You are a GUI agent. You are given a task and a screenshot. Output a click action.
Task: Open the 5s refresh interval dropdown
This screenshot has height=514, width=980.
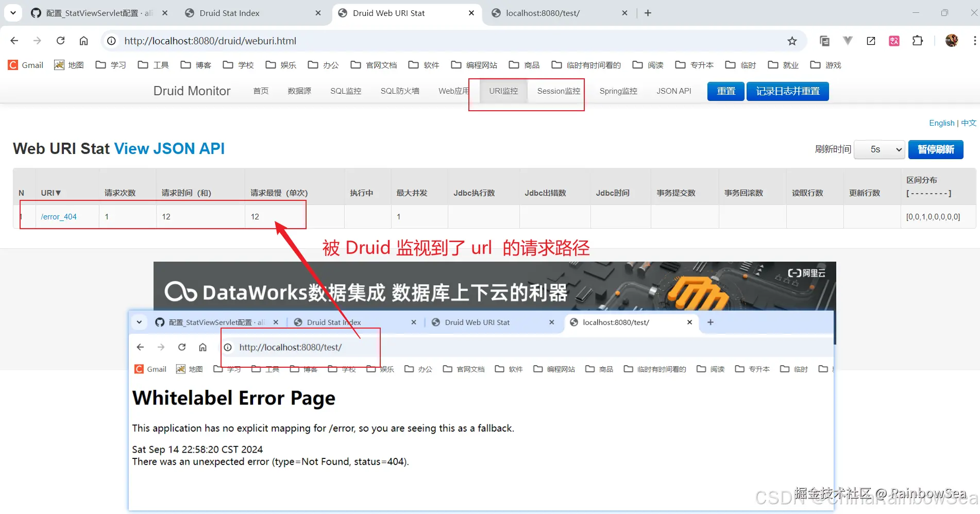tap(878, 149)
